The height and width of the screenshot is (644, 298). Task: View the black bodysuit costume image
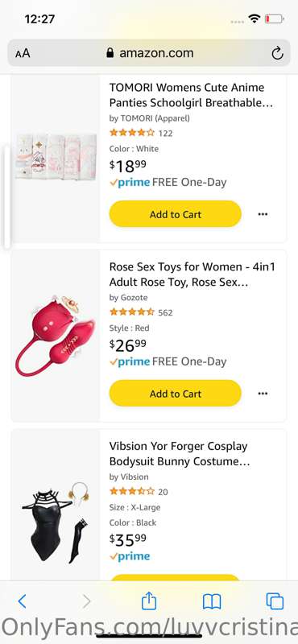pyautogui.click(x=56, y=522)
